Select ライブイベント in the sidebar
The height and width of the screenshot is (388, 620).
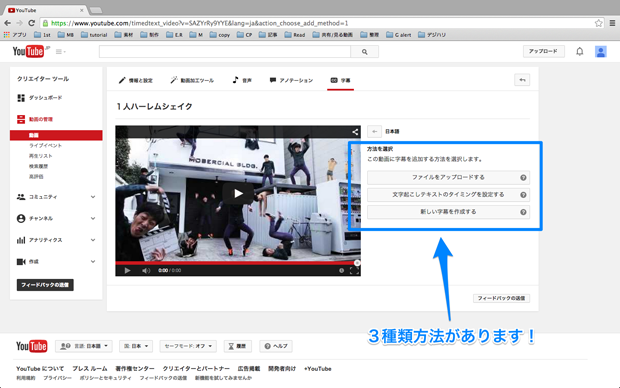click(x=45, y=146)
